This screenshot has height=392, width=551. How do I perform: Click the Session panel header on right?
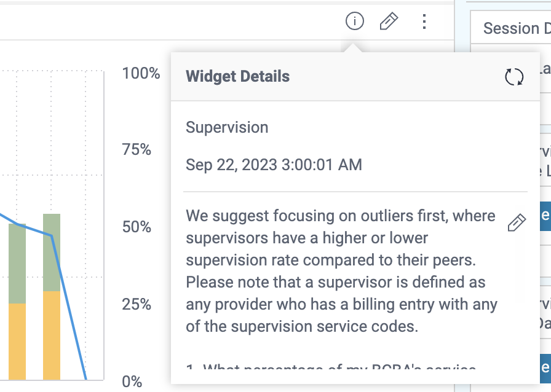point(515,28)
